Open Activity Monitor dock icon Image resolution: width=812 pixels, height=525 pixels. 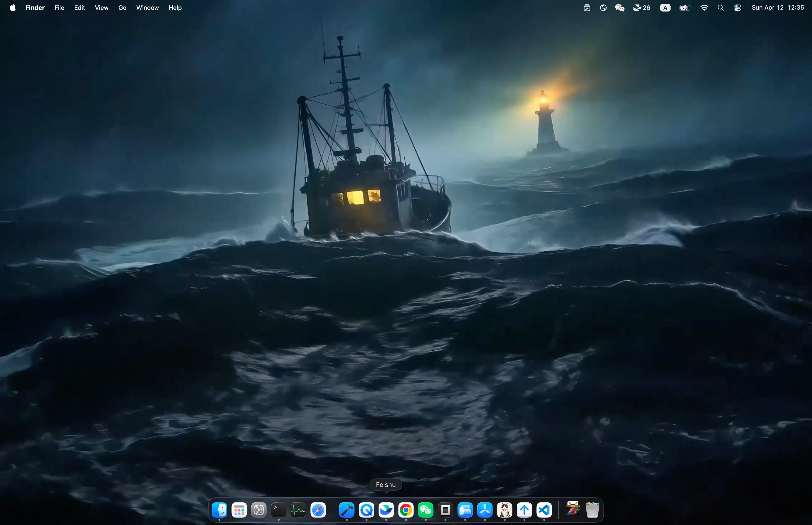pos(298,510)
